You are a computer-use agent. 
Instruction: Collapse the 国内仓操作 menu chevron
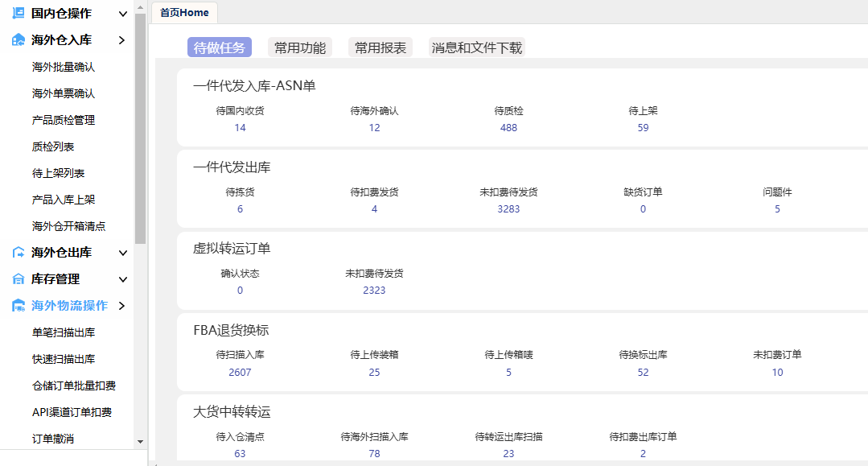[122, 14]
